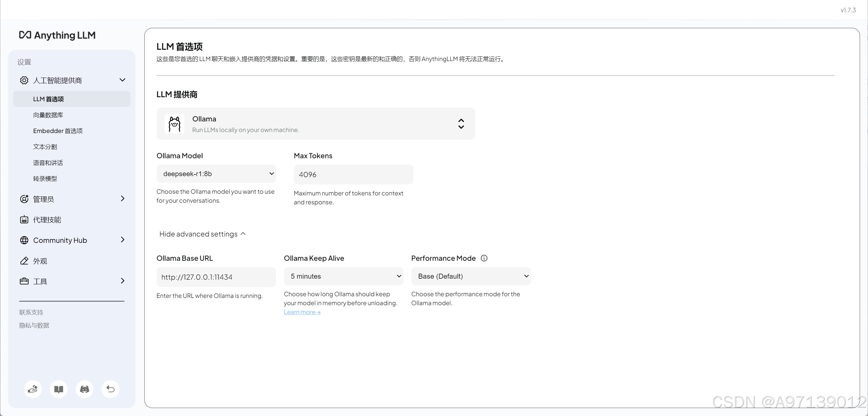Click the AnythingLLM logo

57,35
